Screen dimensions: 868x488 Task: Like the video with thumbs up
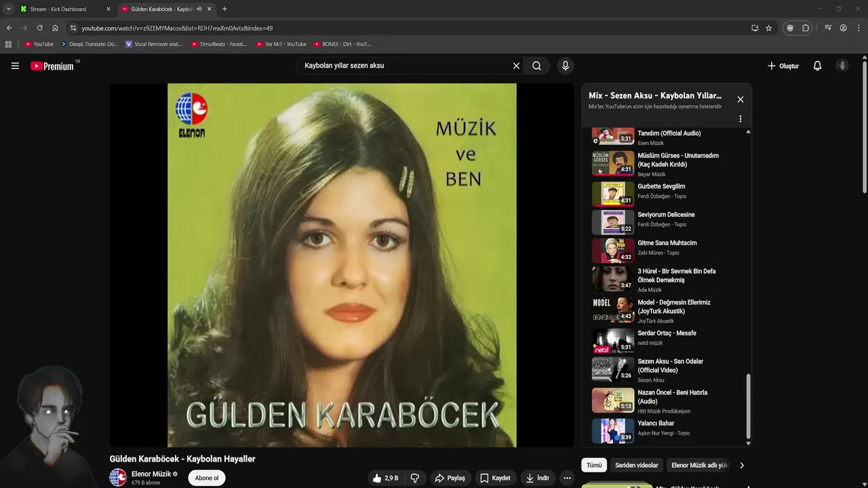point(384,478)
